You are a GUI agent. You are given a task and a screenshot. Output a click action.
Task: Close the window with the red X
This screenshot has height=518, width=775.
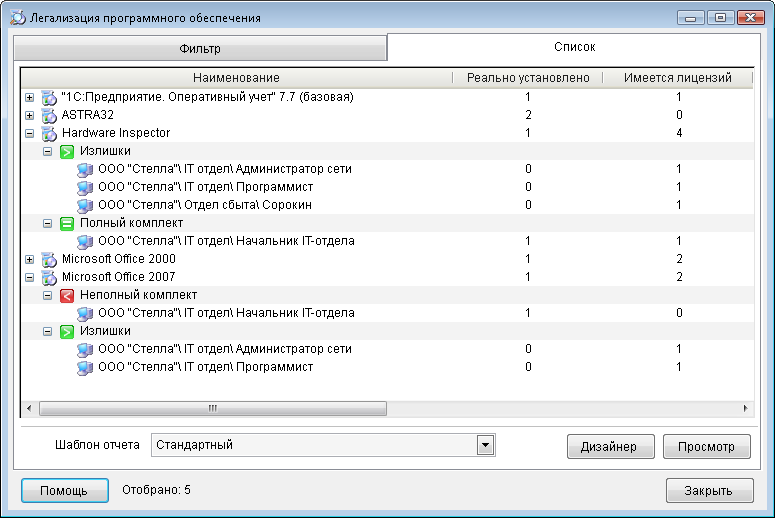pos(750,18)
